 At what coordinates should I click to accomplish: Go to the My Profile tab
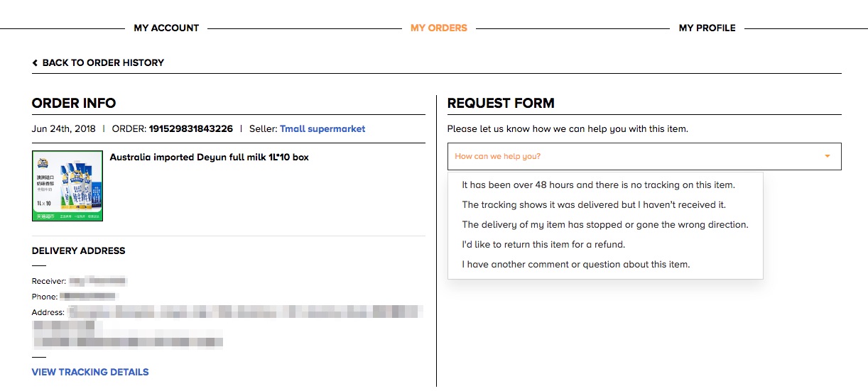tap(707, 28)
